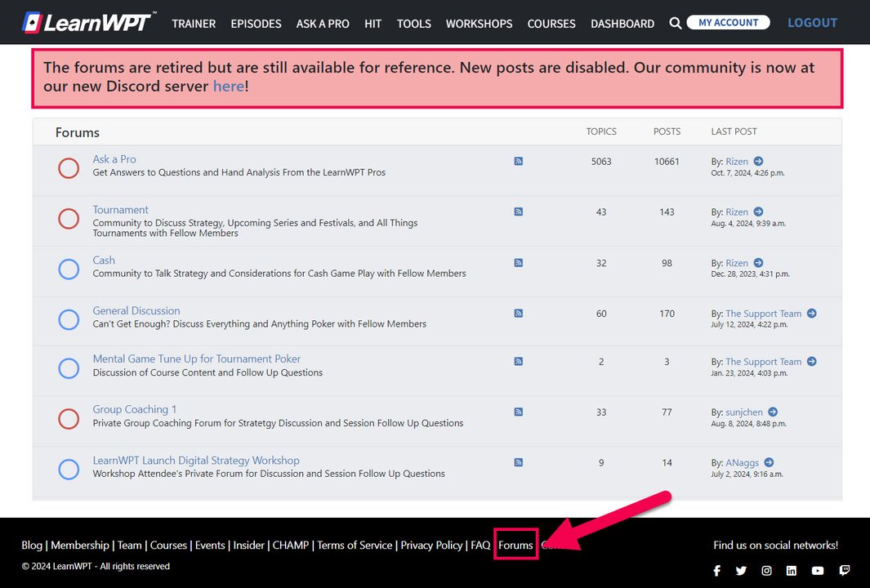Go to last post arrow in Tournament row
This screenshot has width=870, height=588.
coord(758,212)
